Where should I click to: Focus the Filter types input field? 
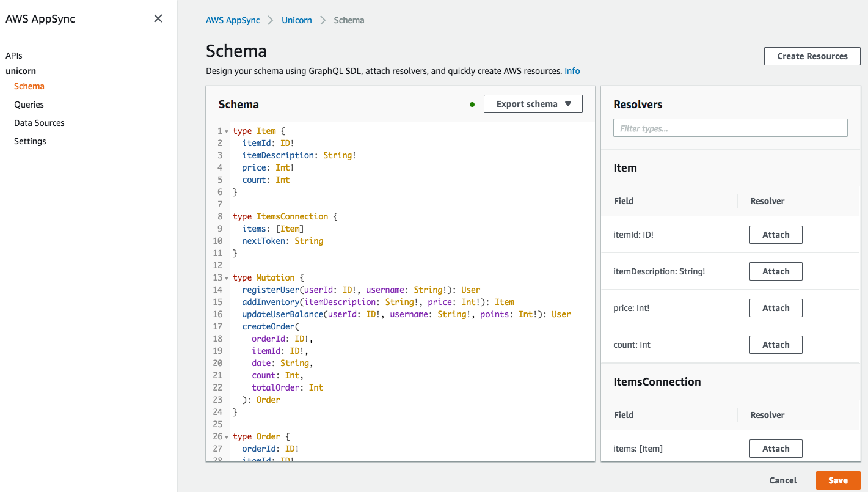point(731,128)
